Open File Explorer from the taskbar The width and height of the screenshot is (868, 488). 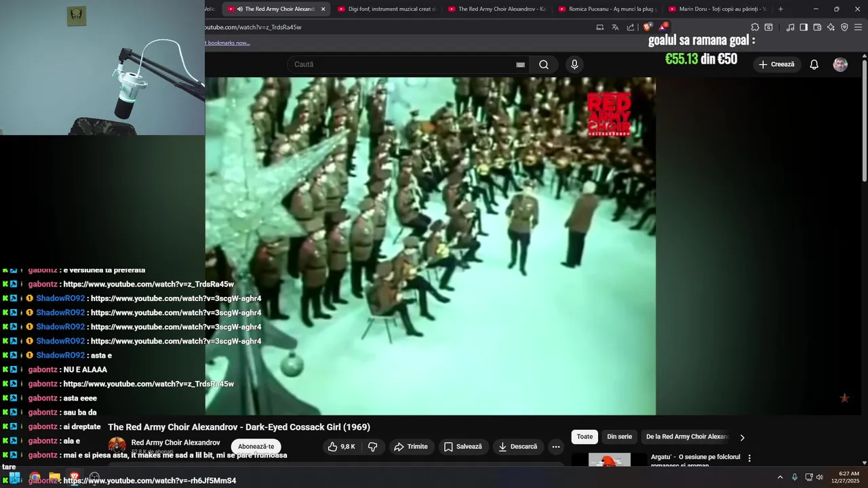point(54,478)
